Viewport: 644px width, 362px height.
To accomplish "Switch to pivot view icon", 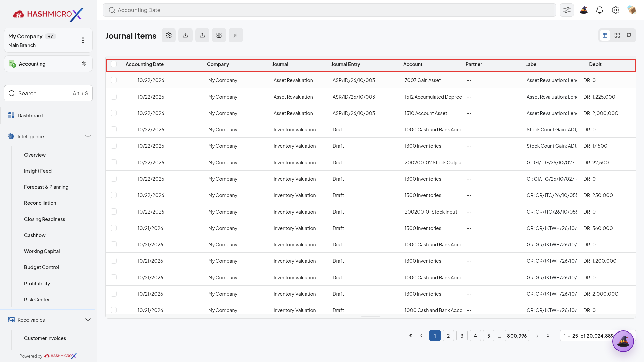I will pyautogui.click(x=629, y=35).
